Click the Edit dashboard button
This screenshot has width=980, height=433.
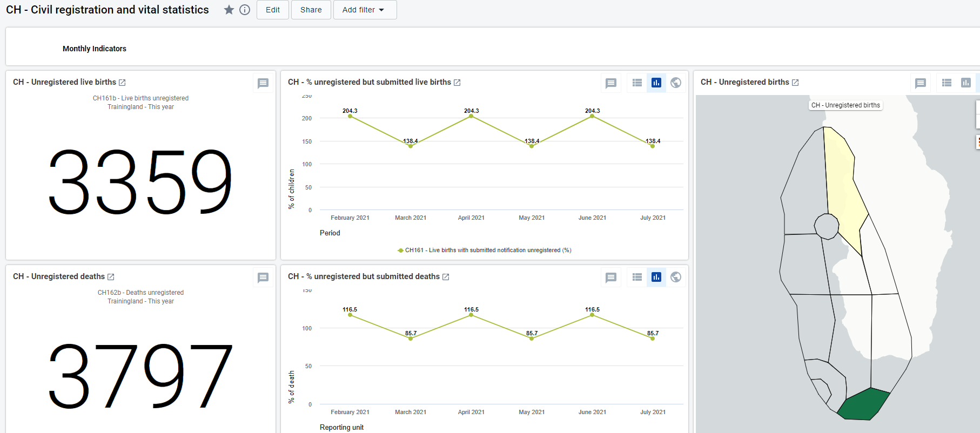click(273, 10)
